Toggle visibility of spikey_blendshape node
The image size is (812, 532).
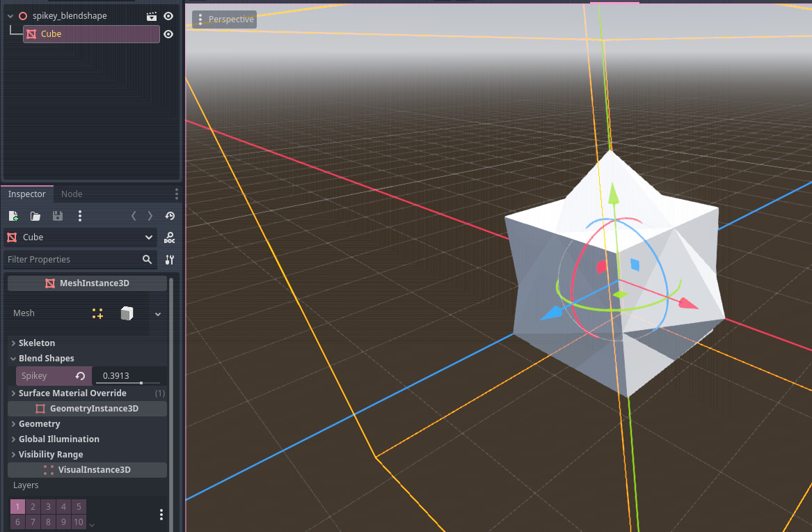[x=168, y=16]
